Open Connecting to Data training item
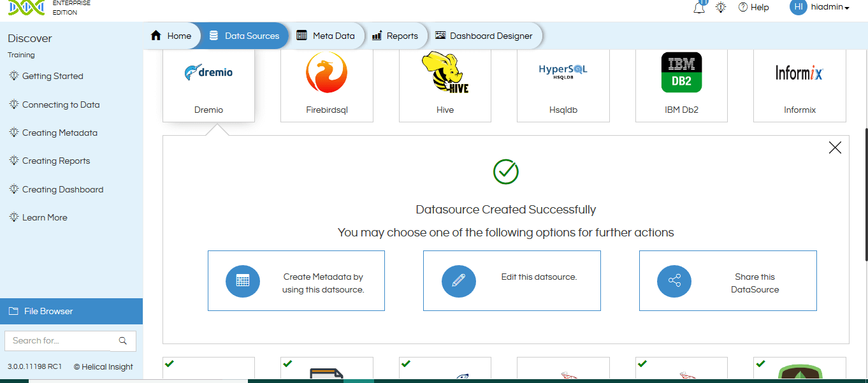Image resolution: width=868 pixels, height=383 pixels. coord(61,105)
